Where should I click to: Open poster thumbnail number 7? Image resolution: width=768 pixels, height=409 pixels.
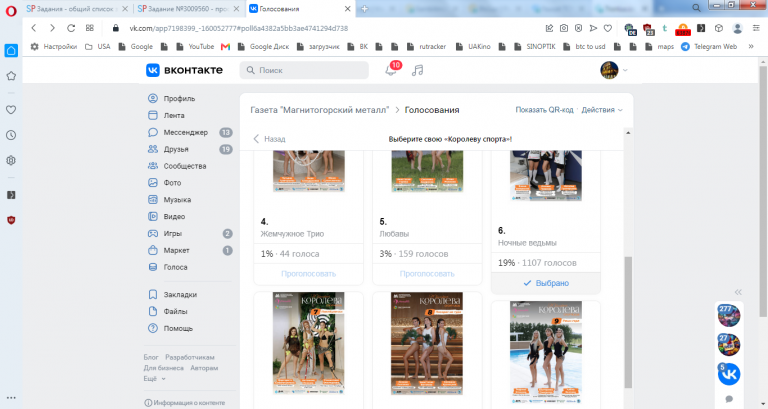(309, 343)
